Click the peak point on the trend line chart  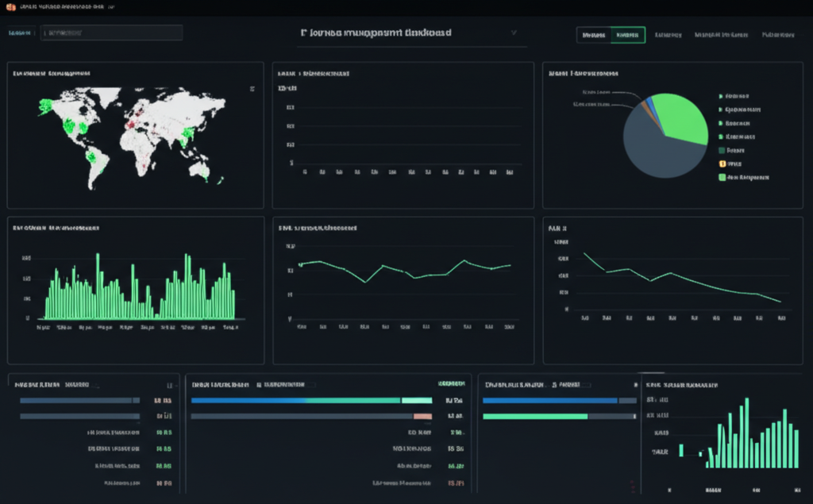tap(464, 262)
